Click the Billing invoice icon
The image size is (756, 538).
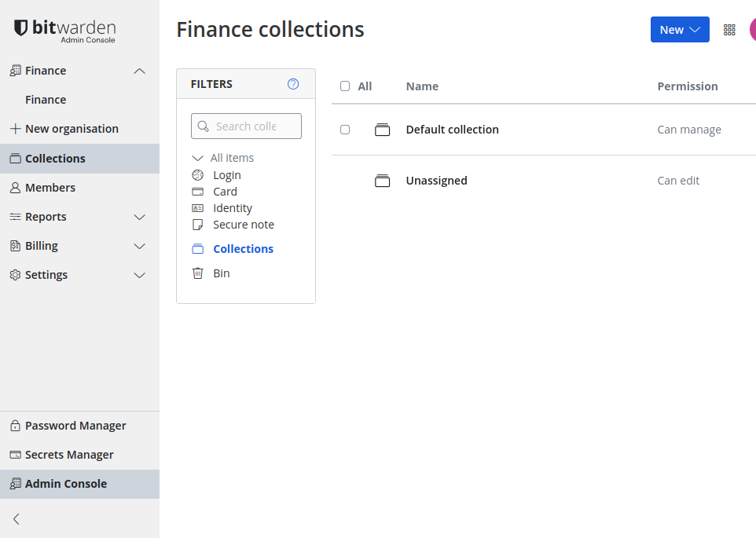pyautogui.click(x=16, y=246)
